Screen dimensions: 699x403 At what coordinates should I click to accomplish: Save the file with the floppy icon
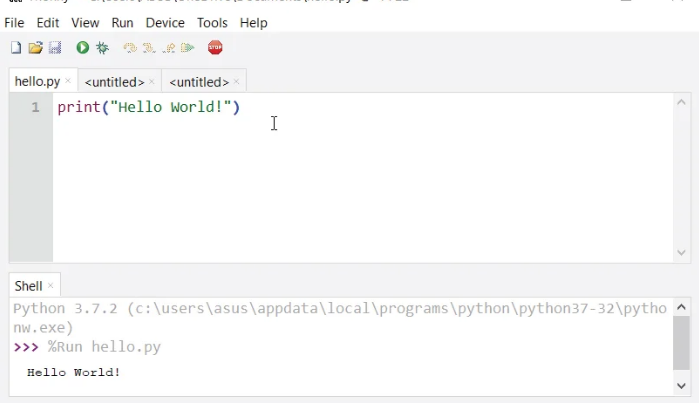[55, 47]
